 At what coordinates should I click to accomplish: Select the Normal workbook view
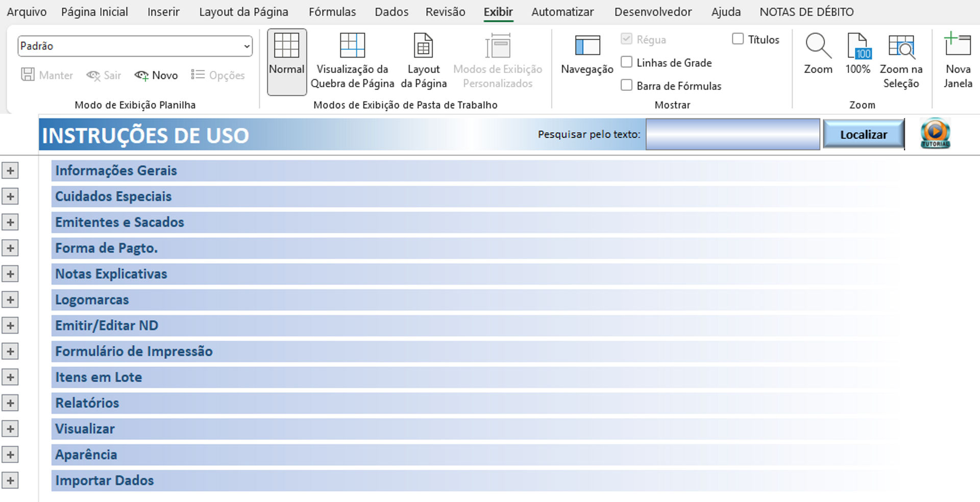coord(287,62)
